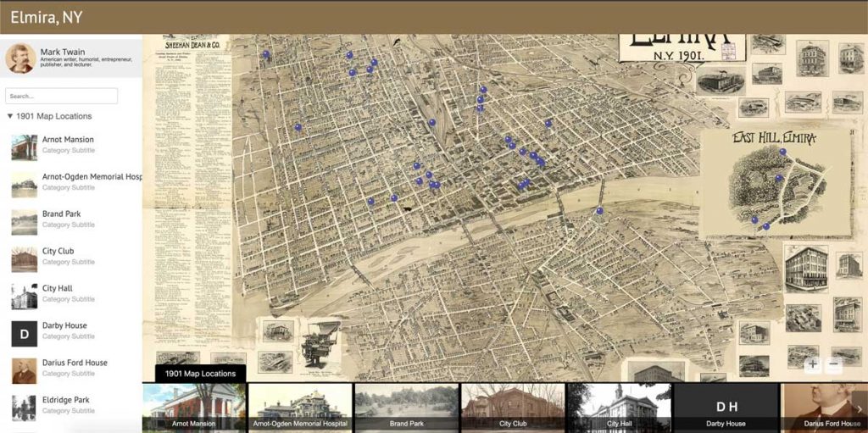Viewport: 868px width, 433px height.
Task: Click the Arnot-Ogden Hospital sidebar photo icon
Action: (x=25, y=185)
